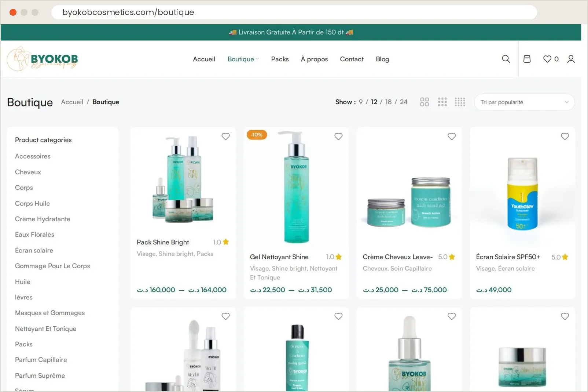This screenshot has width=588, height=392.
Task: Open the Packs menu item
Action: (x=280, y=59)
